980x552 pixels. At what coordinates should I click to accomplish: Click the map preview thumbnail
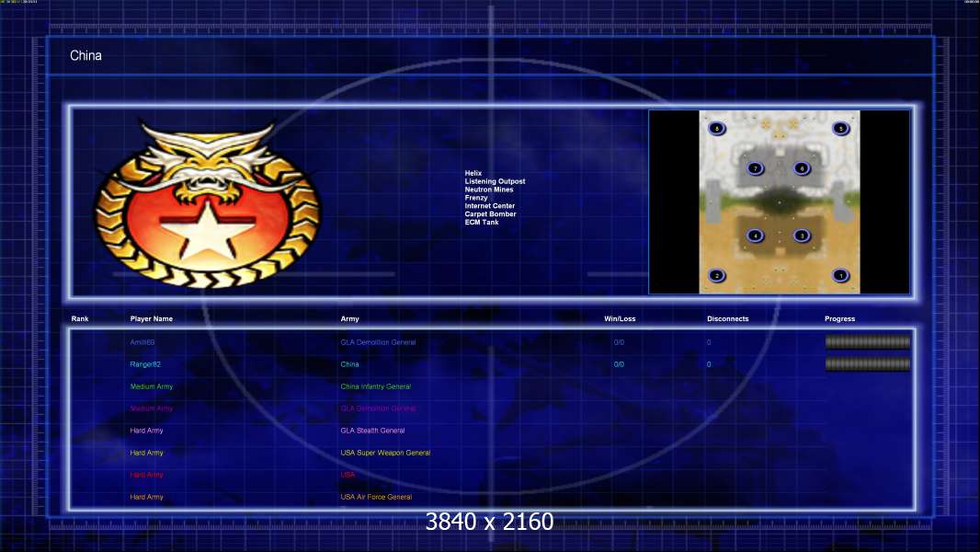(780, 201)
